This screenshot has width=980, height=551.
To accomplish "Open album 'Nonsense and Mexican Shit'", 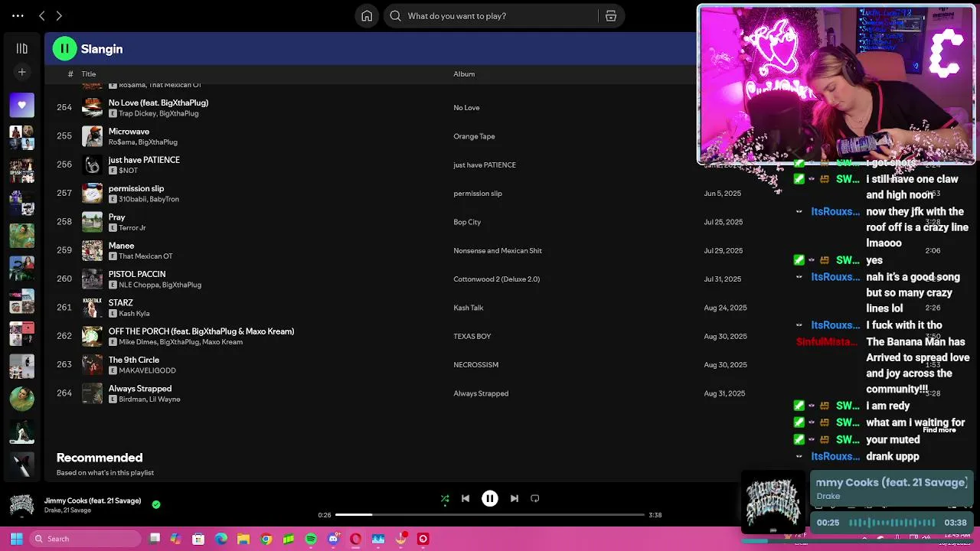I will pos(498,250).
